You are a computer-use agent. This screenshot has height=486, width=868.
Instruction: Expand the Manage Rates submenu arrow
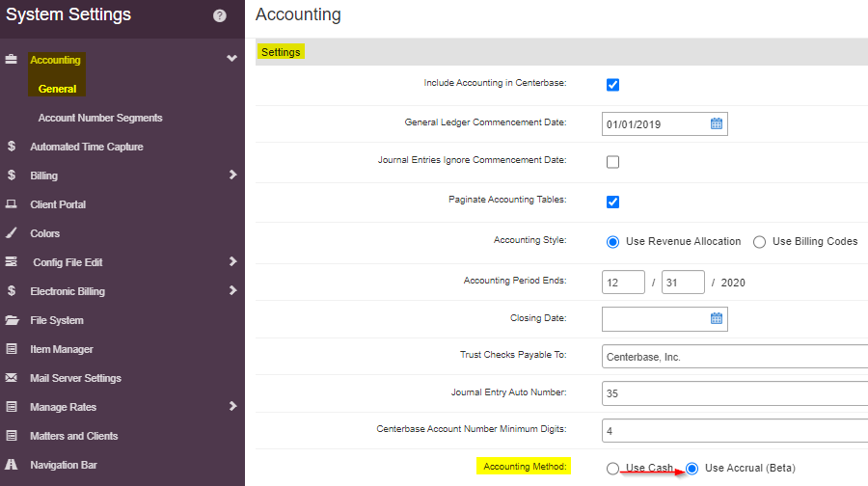[233, 406]
